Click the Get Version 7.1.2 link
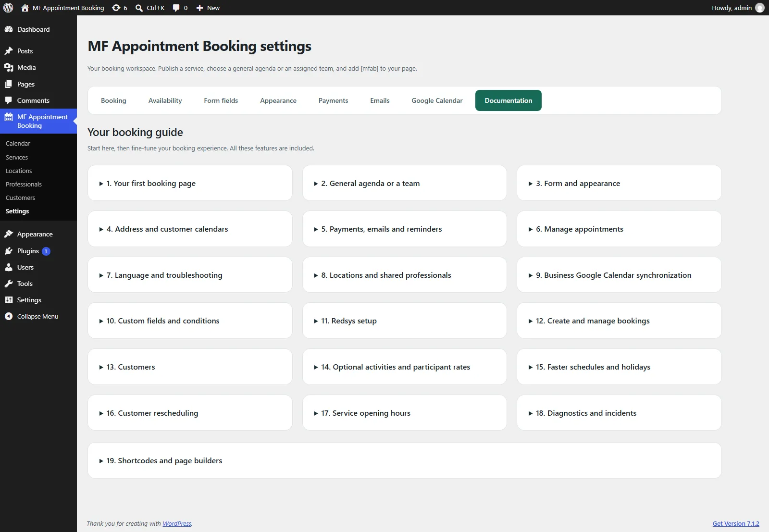 (736, 523)
